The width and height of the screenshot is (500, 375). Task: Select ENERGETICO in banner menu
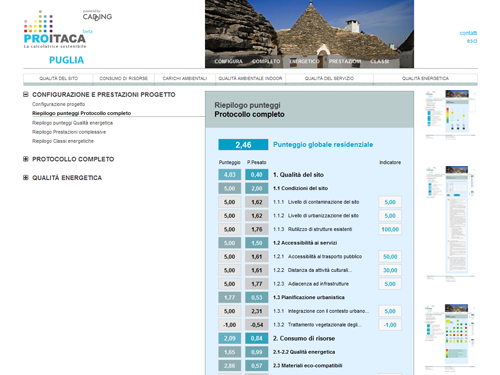click(304, 61)
